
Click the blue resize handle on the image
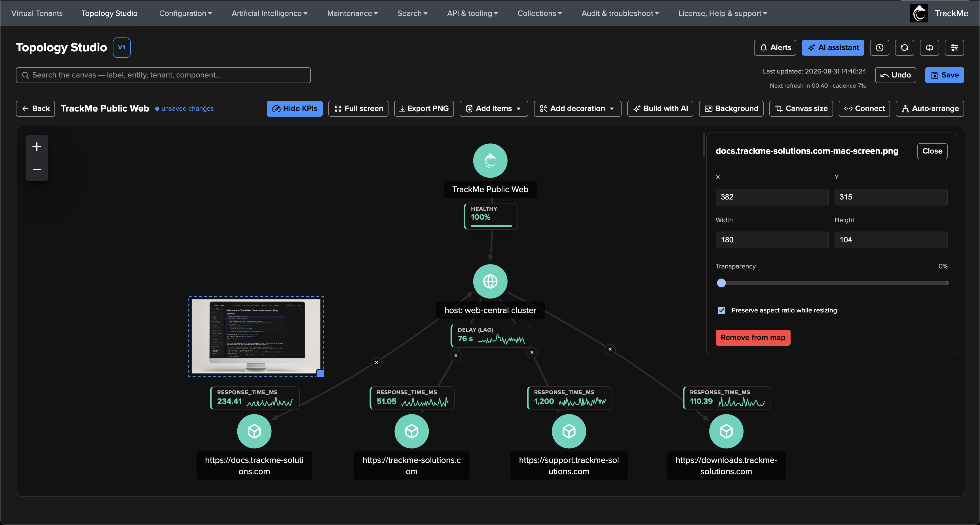click(x=320, y=373)
